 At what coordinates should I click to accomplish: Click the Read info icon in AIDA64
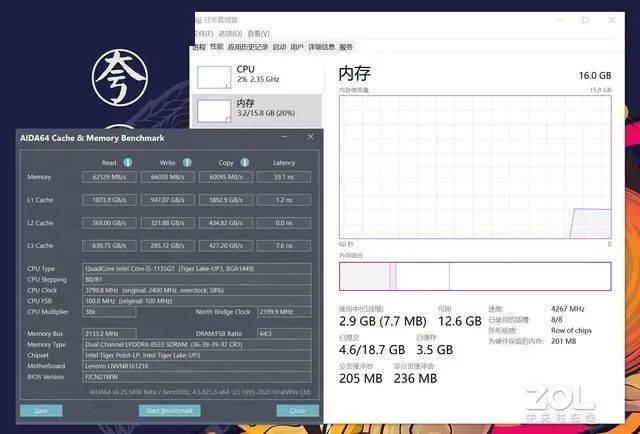pos(128,162)
